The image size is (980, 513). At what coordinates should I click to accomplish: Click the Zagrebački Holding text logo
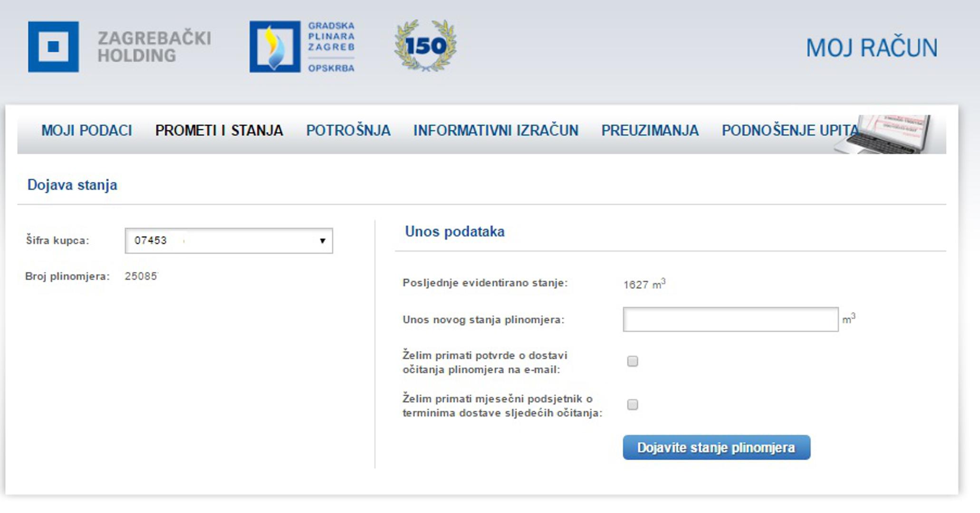click(154, 47)
